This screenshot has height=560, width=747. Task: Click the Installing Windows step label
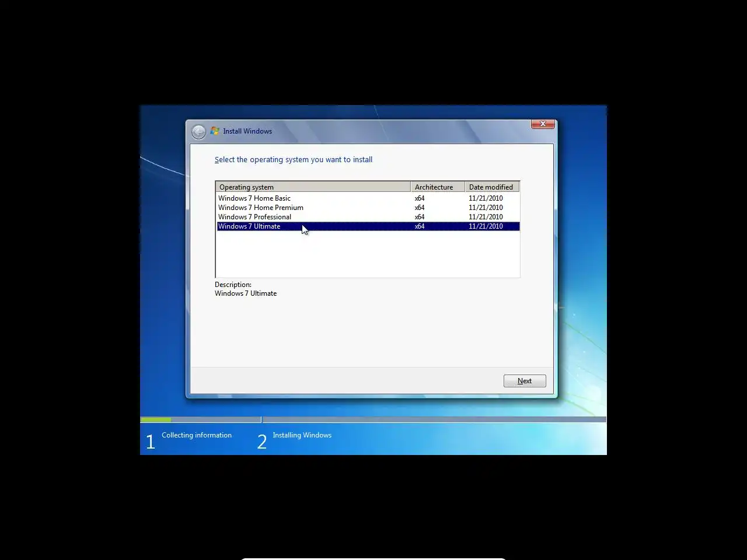[x=302, y=435]
